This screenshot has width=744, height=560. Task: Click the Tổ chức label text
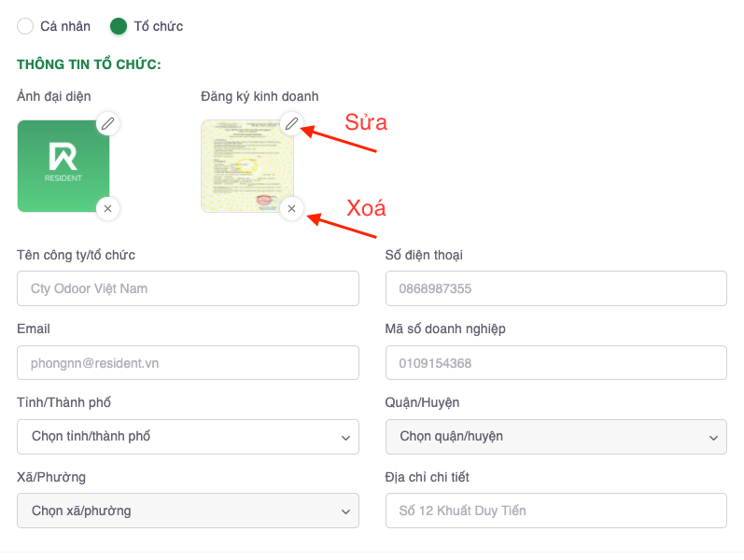coord(159,26)
